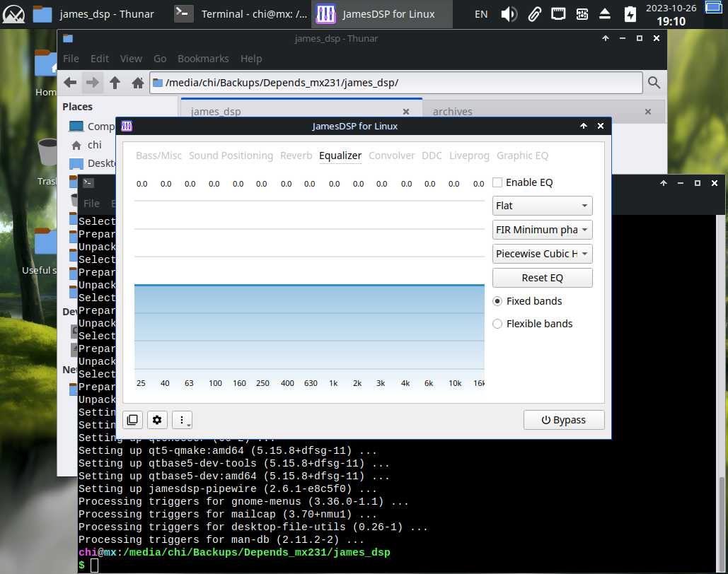The width and height of the screenshot is (728, 574).
Task: Select Fixed bands radio option
Action: pos(497,301)
